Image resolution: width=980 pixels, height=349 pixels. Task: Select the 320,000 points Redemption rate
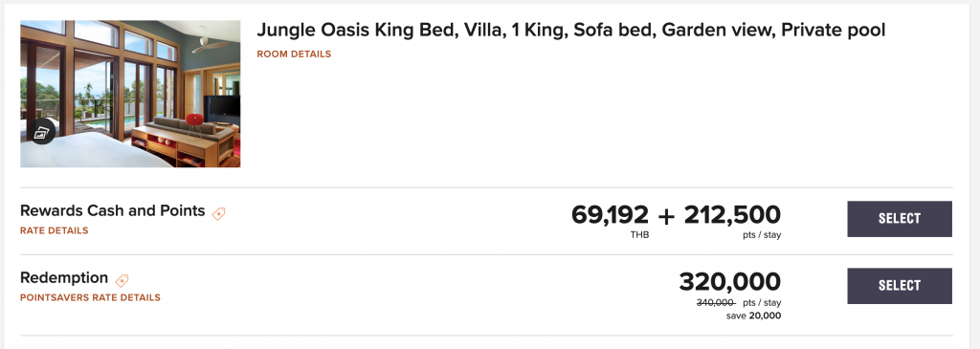tap(900, 286)
